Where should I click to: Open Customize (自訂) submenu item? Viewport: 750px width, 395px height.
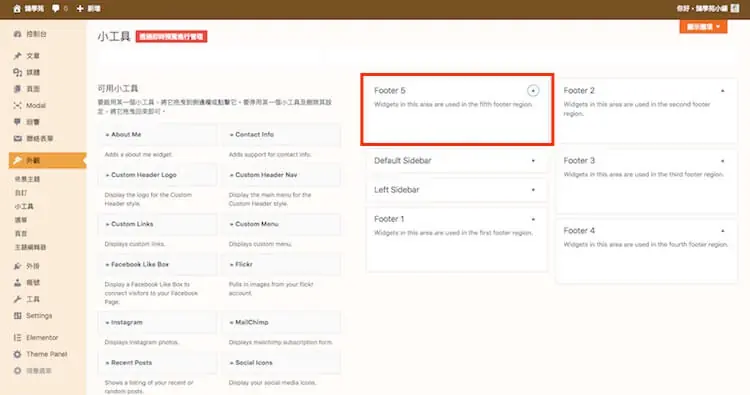pos(21,193)
